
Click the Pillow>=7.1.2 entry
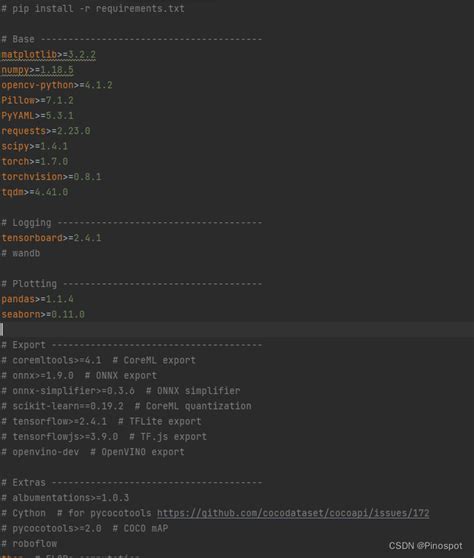pyautogui.click(x=37, y=101)
